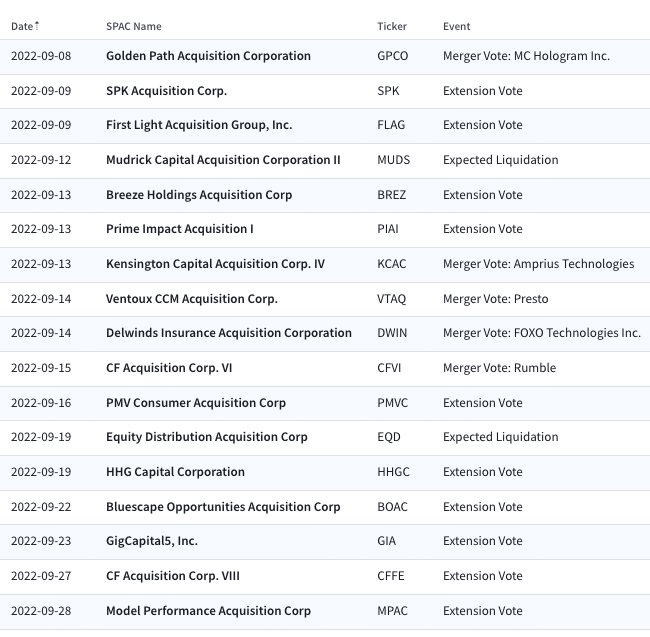Screen dimensions: 650x637
Task: Select First Light Acquisition Group, Inc.
Action: click(199, 125)
